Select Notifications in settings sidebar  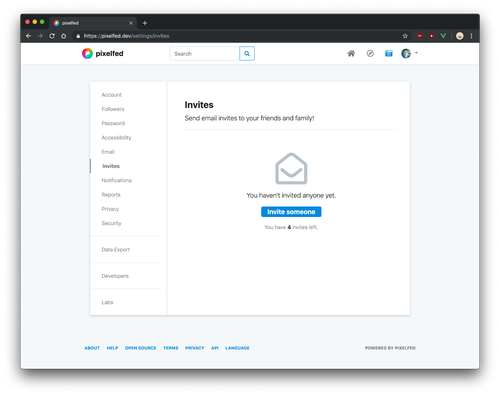point(117,180)
